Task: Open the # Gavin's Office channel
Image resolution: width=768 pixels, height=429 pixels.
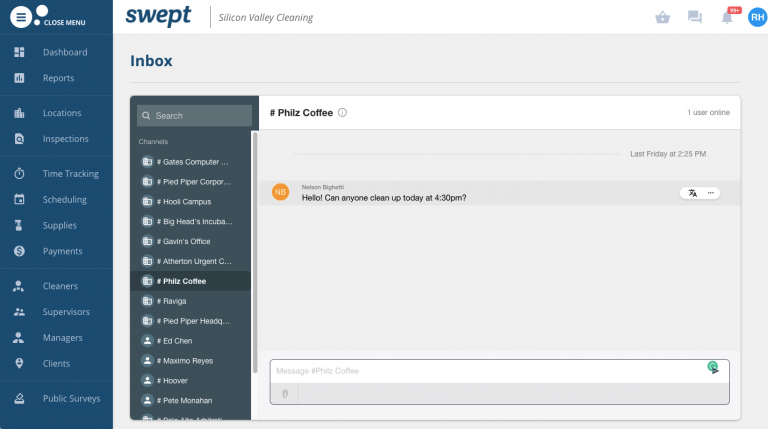Action: 191,241
